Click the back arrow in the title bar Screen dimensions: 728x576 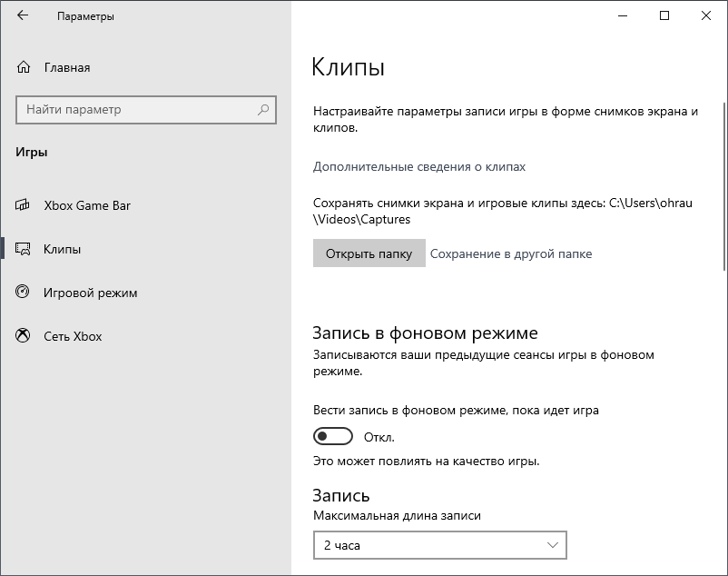pyautogui.click(x=23, y=16)
